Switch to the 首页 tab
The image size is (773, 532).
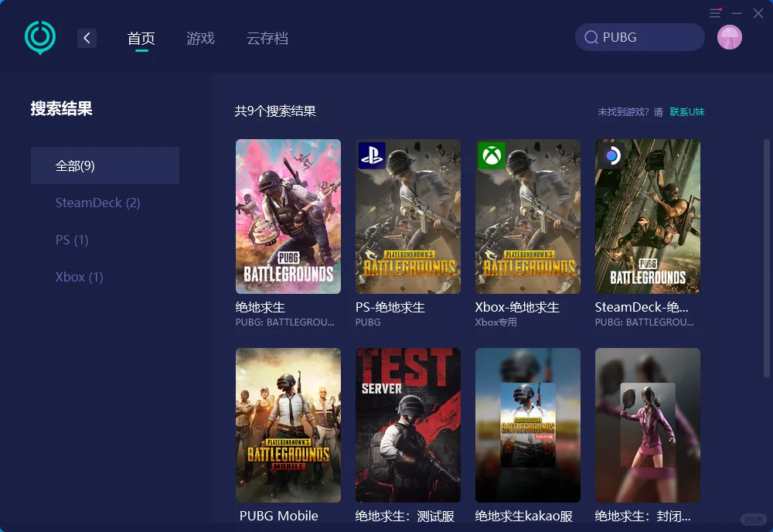pos(141,38)
